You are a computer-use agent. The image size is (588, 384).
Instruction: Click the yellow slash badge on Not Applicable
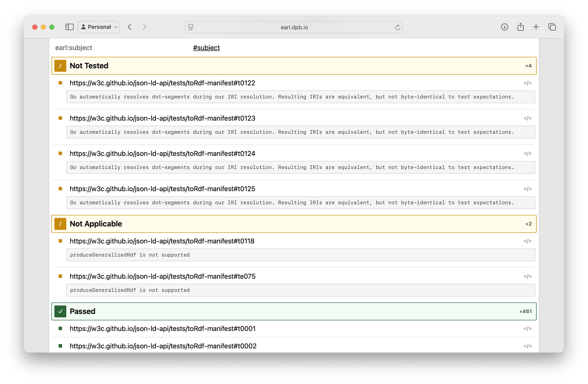[60, 224]
